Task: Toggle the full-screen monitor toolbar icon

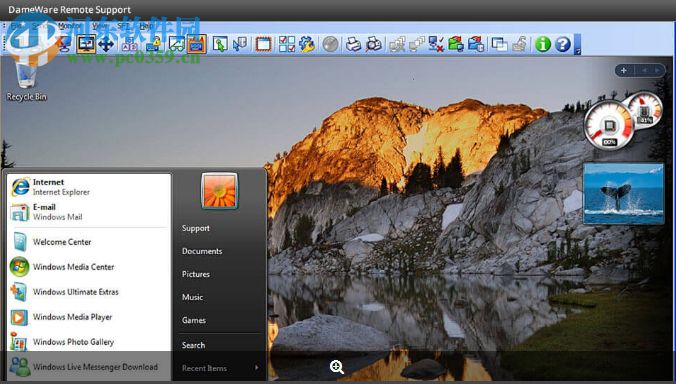Action: tap(86, 44)
